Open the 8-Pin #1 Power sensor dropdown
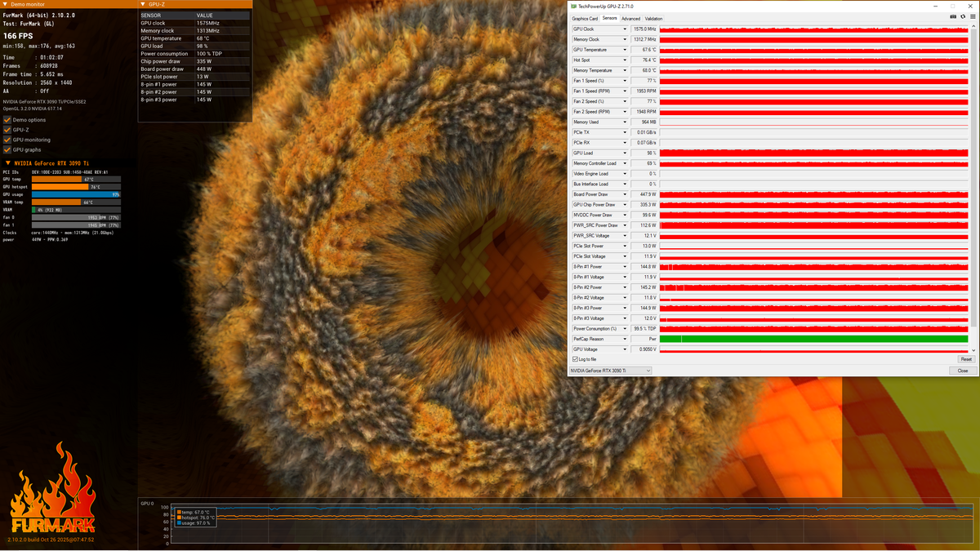980x551 pixels. pos(625,267)
